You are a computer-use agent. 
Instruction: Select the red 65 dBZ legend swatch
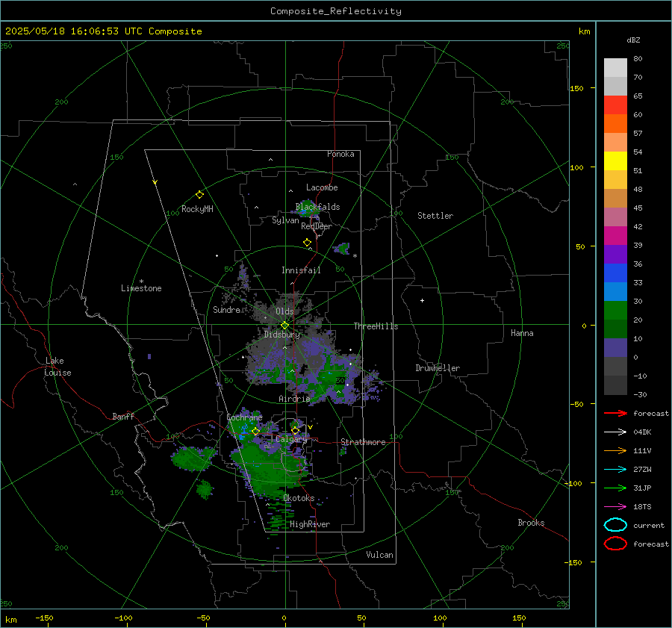[x=615, y=105]
